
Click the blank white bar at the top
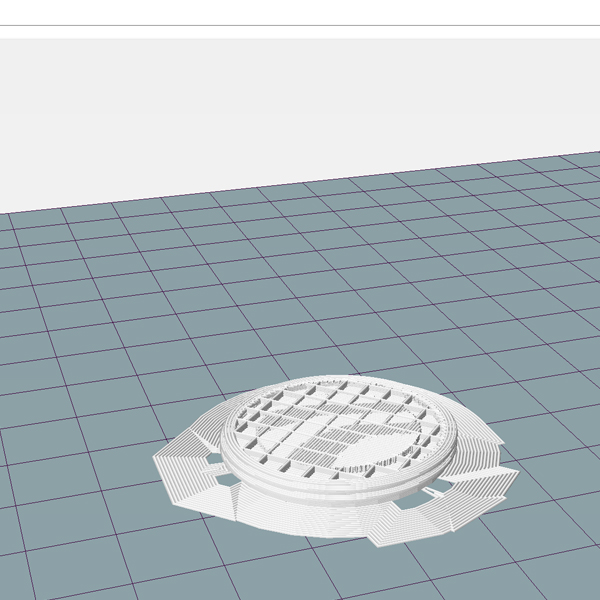pyautogui.click(x=300, y=12)
